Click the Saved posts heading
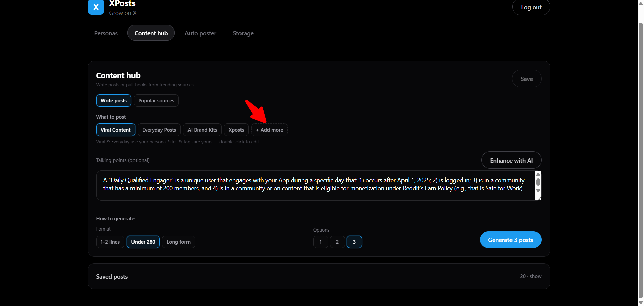Image resolution: width=644 pixels, height=306 pixels. [112, 277]
